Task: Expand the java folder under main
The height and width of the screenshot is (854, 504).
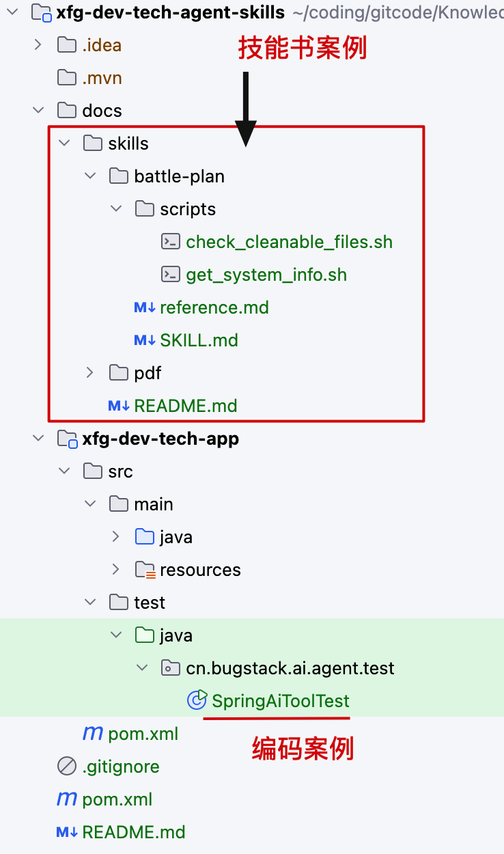Action: click(115, 536)
